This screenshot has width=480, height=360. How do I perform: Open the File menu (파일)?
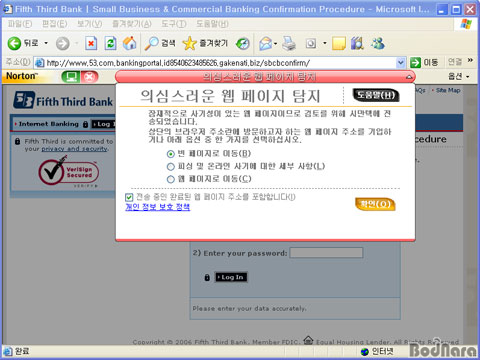click(x=19, y=24)
